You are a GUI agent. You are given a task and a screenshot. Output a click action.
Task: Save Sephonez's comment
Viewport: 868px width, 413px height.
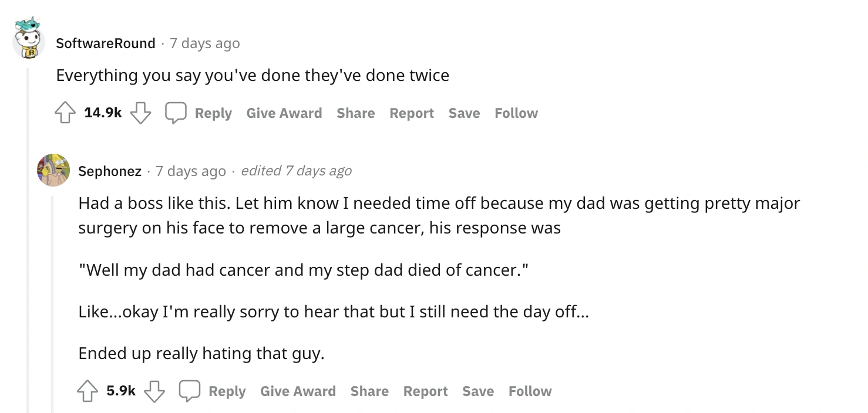click(478, 391)
